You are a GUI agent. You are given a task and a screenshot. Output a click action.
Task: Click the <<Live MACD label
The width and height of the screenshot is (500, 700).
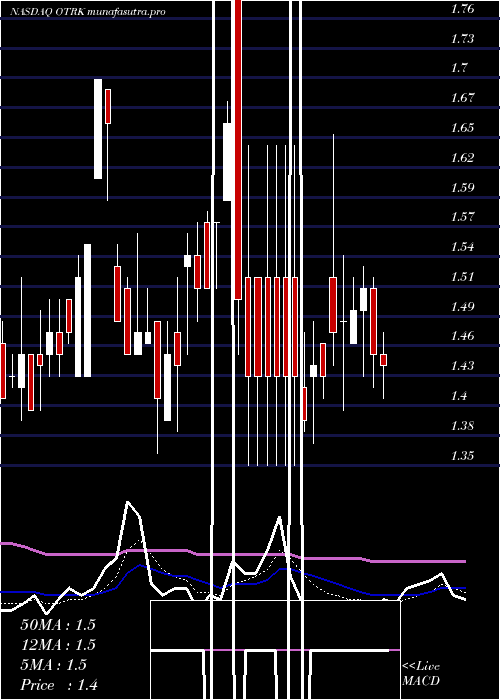pyautogui.click(x=421, y=673)
